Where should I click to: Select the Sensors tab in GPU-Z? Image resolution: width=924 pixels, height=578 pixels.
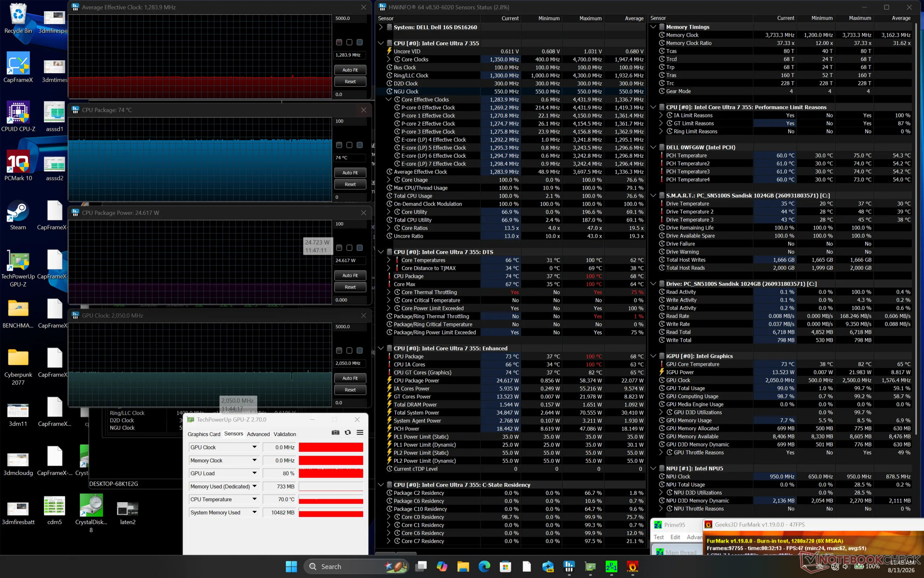[x=234, y=433]
